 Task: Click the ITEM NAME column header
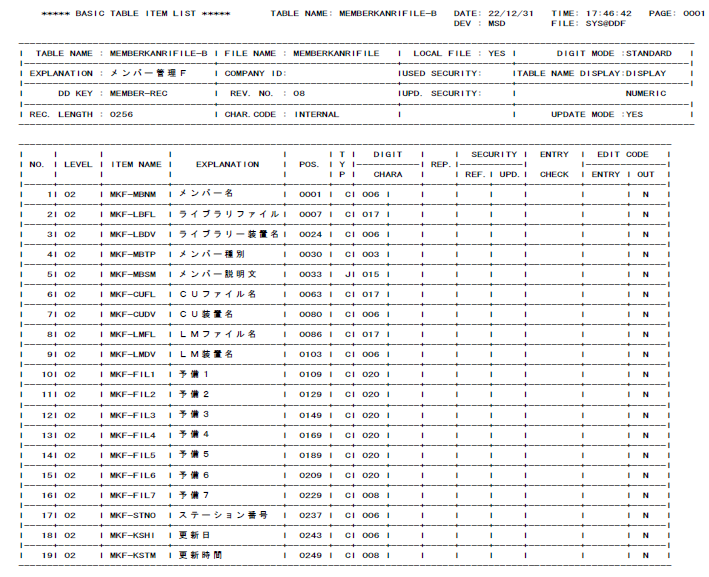tap(137, 164)
